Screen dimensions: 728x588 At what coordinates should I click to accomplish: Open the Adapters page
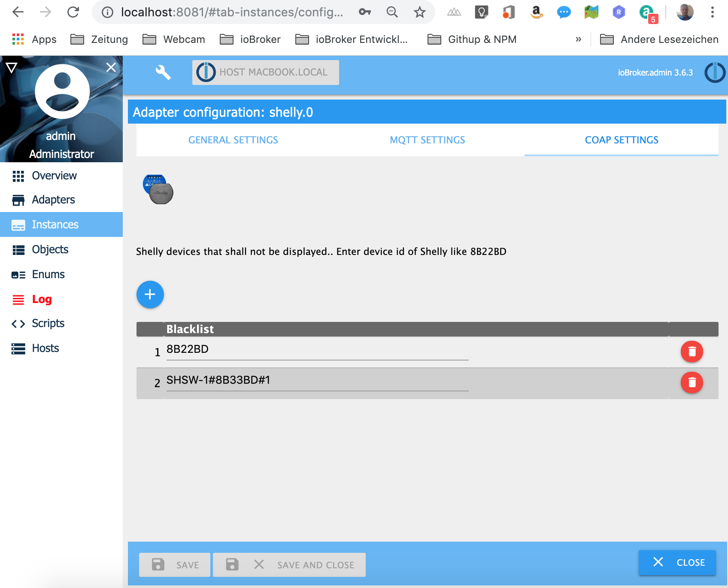pyautogui.click(x=61, y=200)
